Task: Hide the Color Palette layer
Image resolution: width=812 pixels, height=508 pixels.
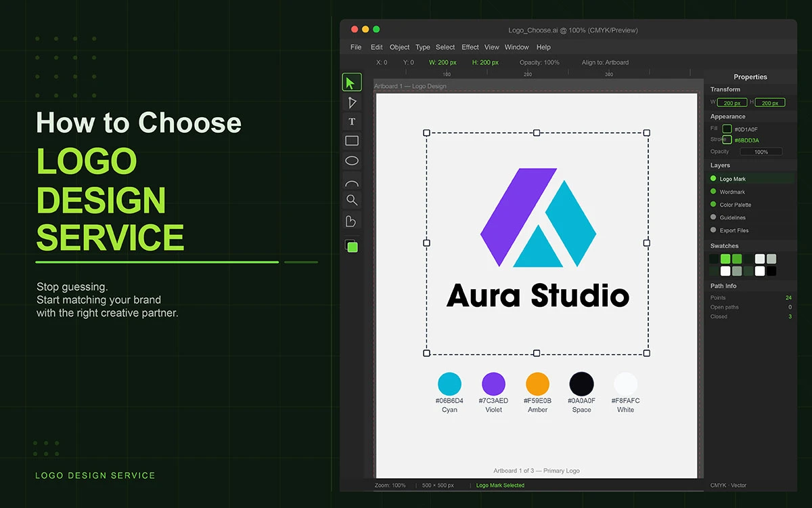Action: pyautogui.click(x=713, y=205)
